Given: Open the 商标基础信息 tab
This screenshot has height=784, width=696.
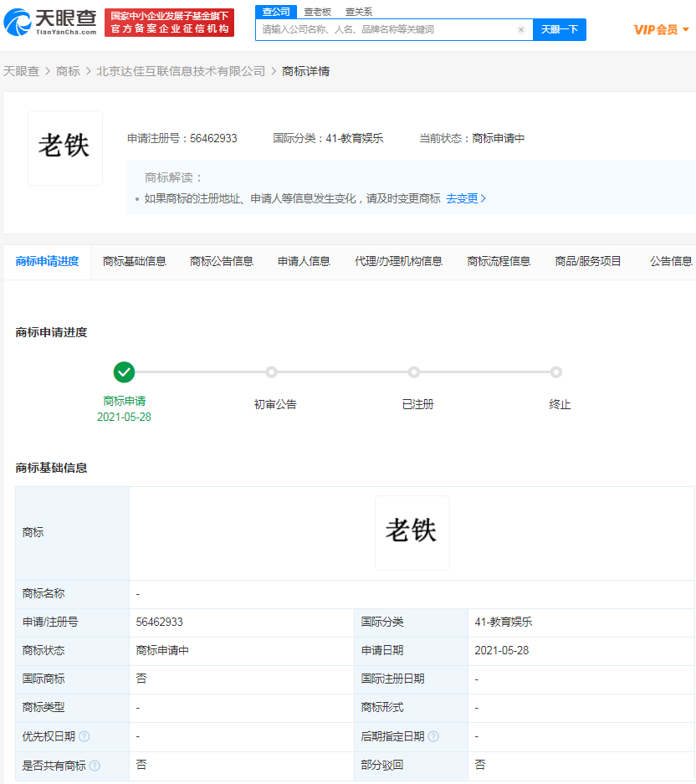Looking at the screenshot, I should [134, 260].
